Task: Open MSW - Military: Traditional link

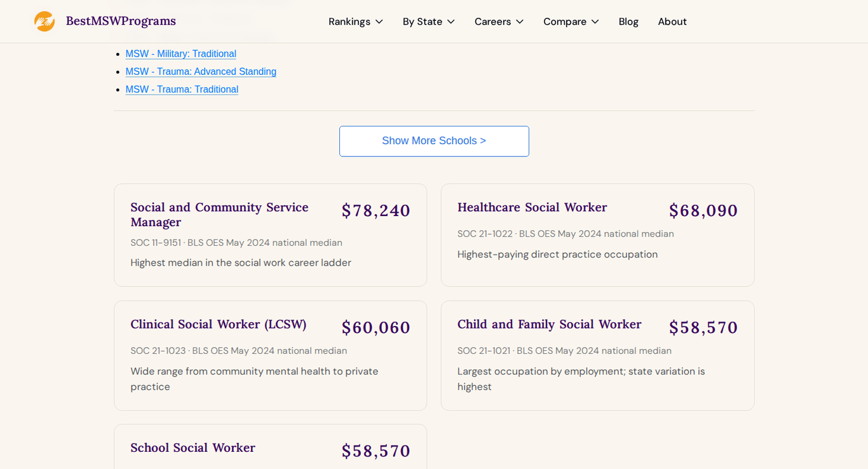Action: tap(181, 54)
